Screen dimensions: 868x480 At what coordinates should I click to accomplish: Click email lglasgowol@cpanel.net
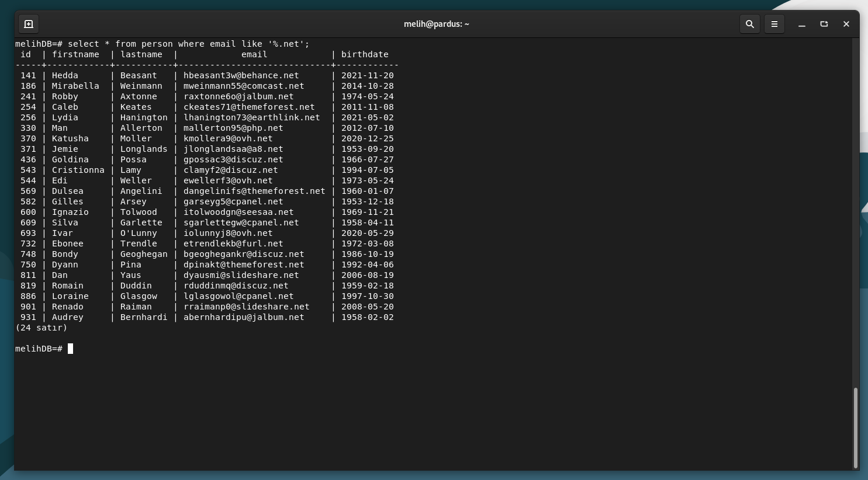(x=238, y=296)
